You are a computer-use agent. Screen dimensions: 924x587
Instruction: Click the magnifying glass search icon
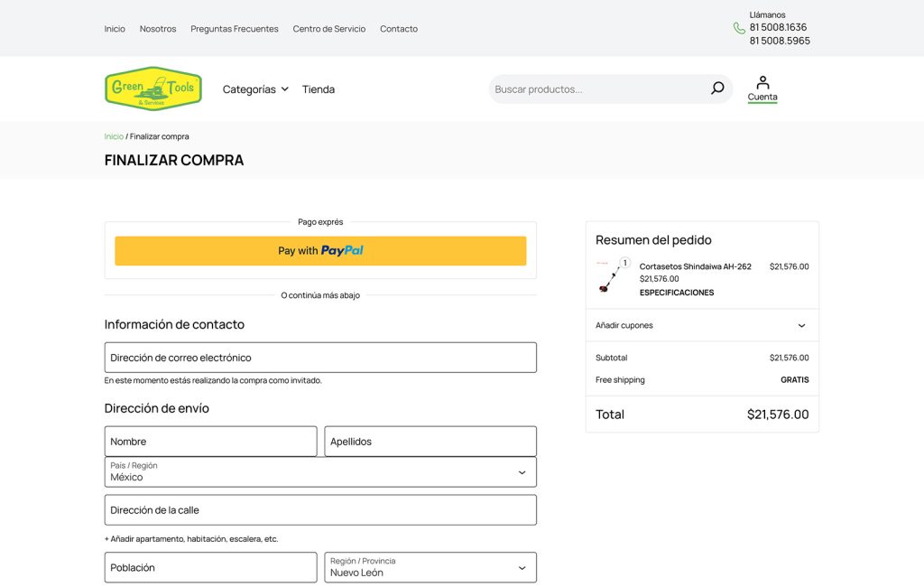coord(717,88)
